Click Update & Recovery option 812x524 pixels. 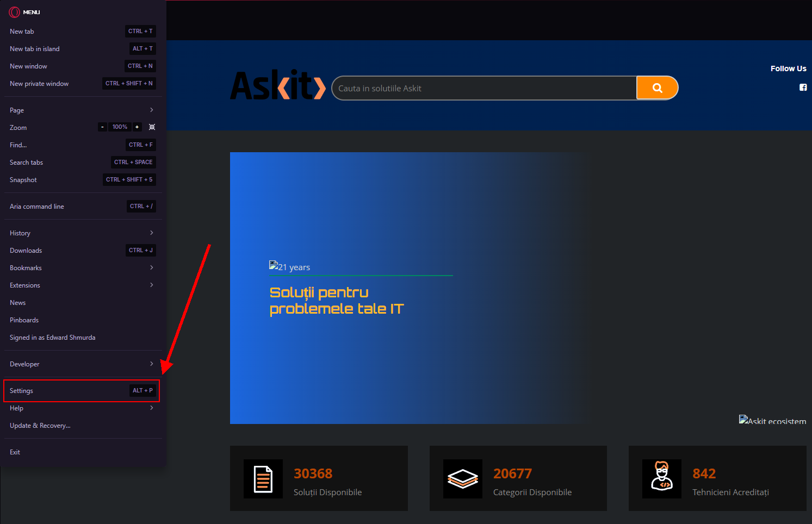(x=40, y=426)
